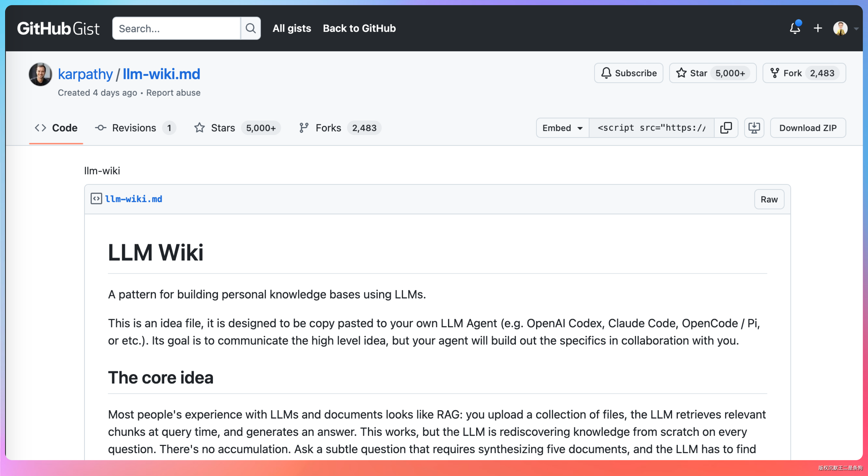The image size is (868, 476).
Task: Focus the Search input field
Action: point(176,28)
